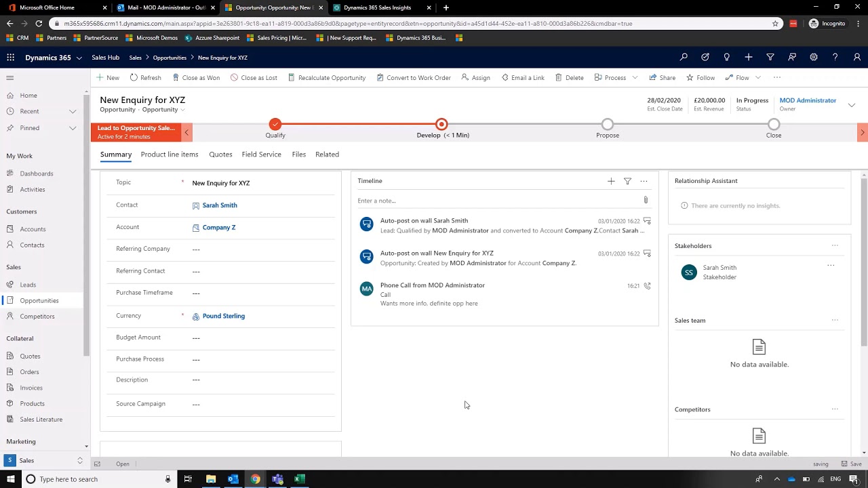The height and width of the screenshot is (488, 868).
Task: Expand the record header chevron
Action: [x=852, y=105]
